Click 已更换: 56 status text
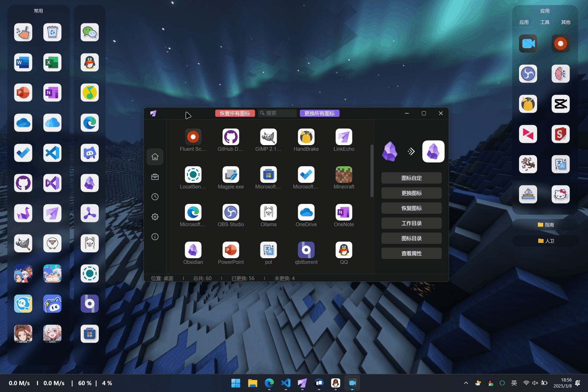 [x=243, y=278]
